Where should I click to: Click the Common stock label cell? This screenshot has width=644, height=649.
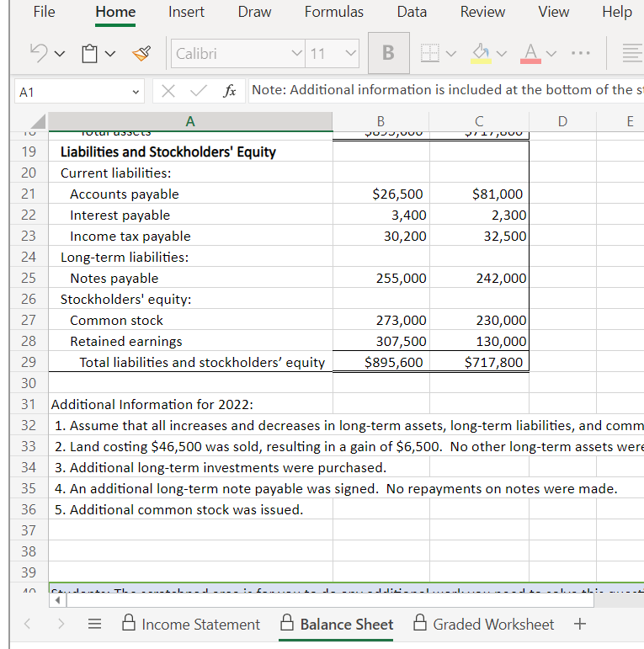[190, 320]
